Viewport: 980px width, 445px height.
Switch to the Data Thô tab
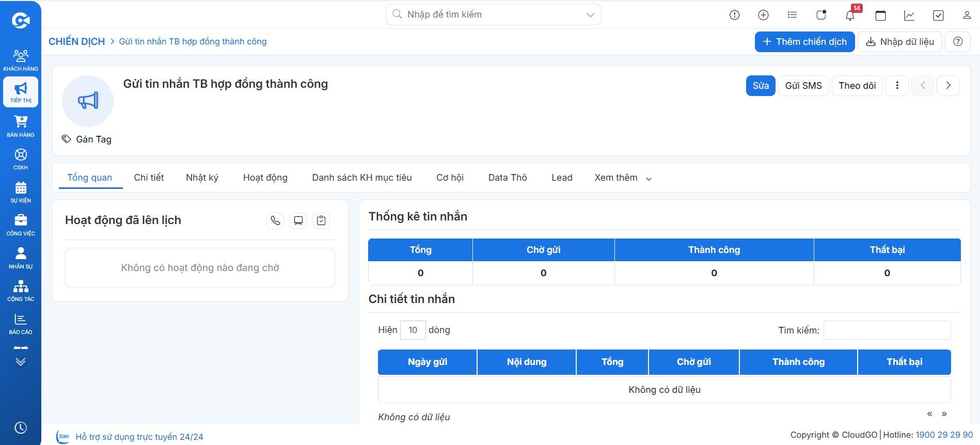(508, 178)
